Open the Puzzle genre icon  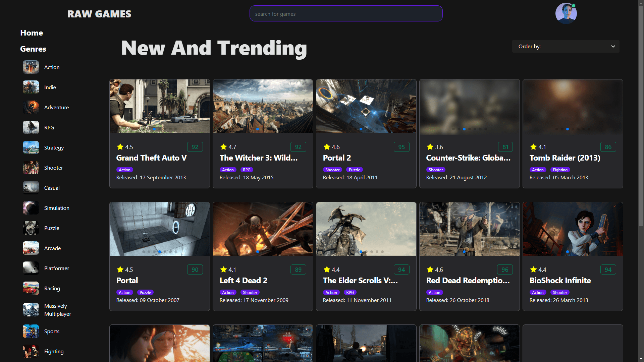[x=31, y=228]
